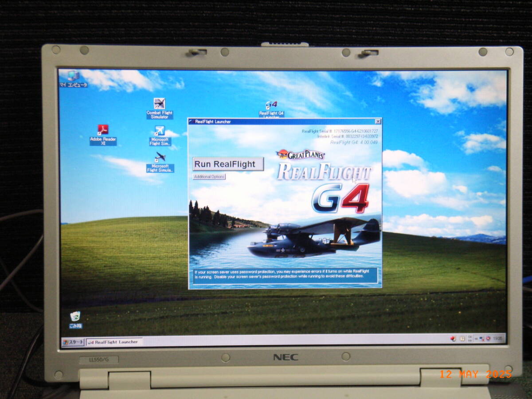Click the RealFlight Serial # text
The width and height of the screenshot is (532, 399).
tap(340, 131)
